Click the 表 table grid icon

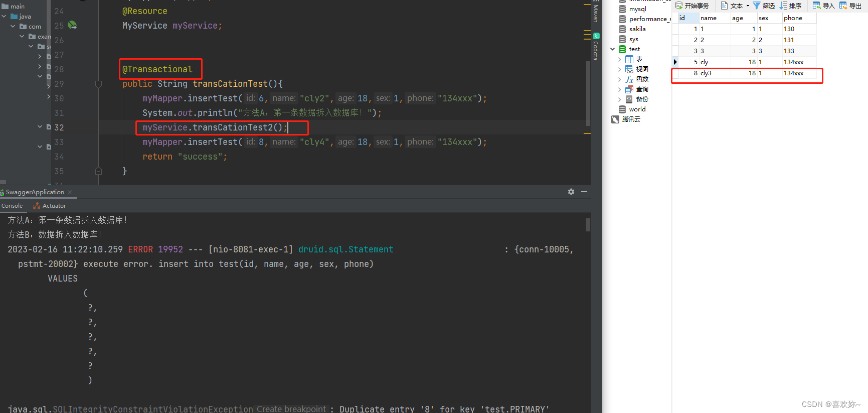(x=629, y=59)
